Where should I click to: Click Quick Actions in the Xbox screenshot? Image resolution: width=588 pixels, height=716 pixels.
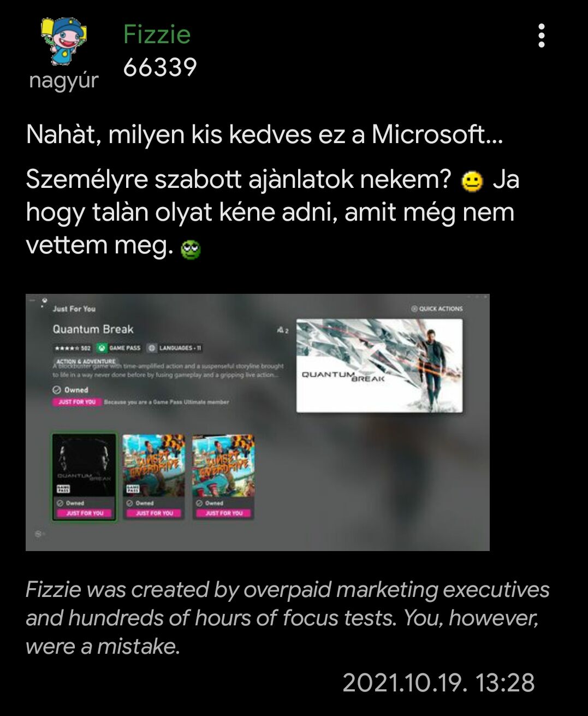tap(437, 309)
